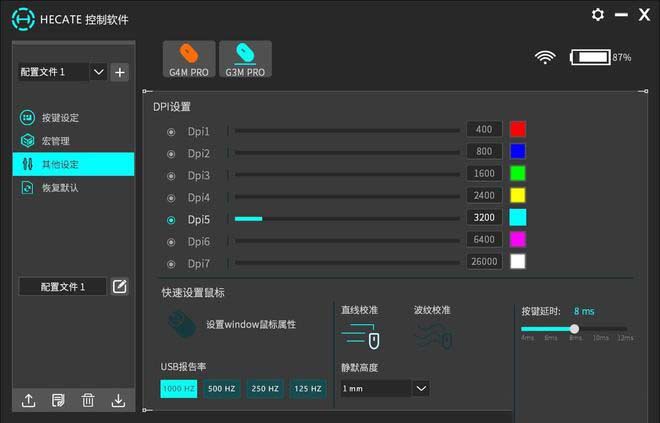Edit profile name with pencil icon
Image resolution: width=660 pixels, height=423 pixels.
click(x=120, y=287)
